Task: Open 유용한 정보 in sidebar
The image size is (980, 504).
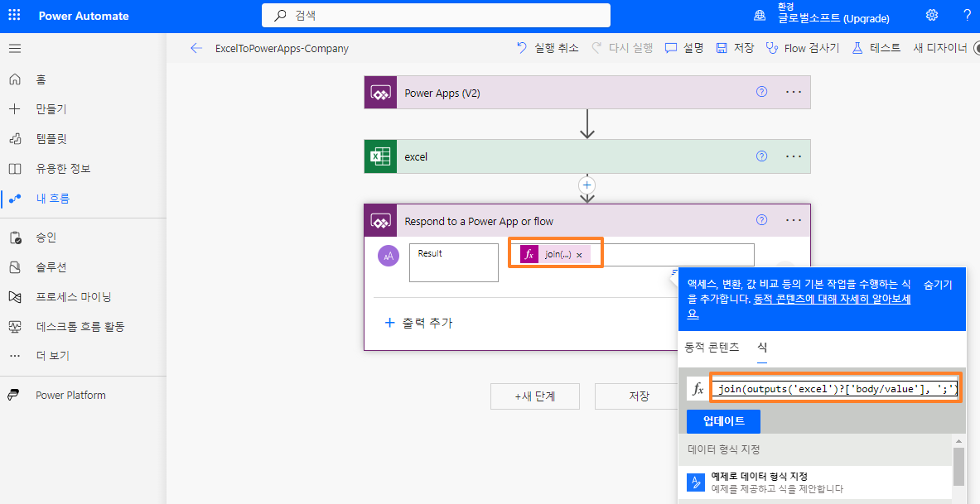Action: point(63,169)
